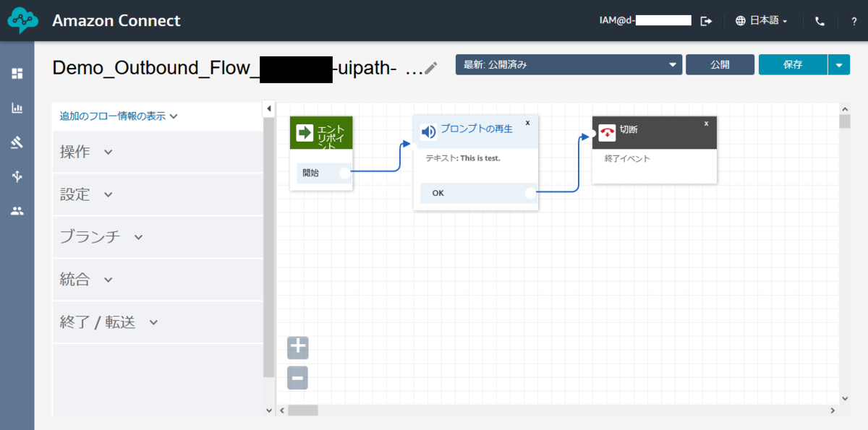
Task: Click the Amazon Connect title text
Action: pos(116,21)
